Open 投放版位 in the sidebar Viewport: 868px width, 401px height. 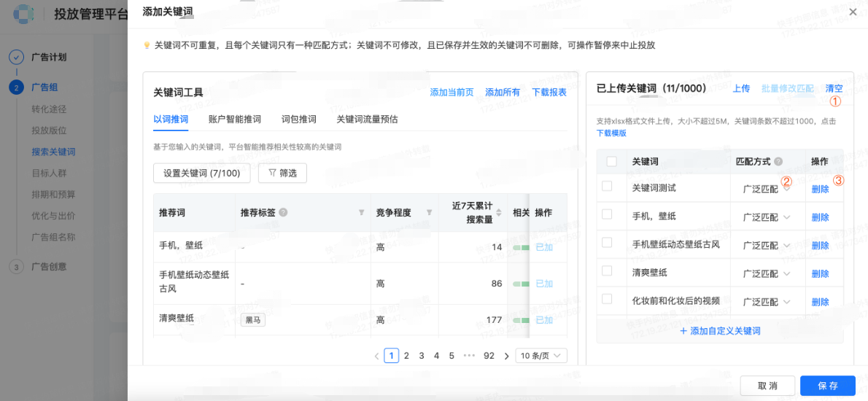tap(50, 131)
